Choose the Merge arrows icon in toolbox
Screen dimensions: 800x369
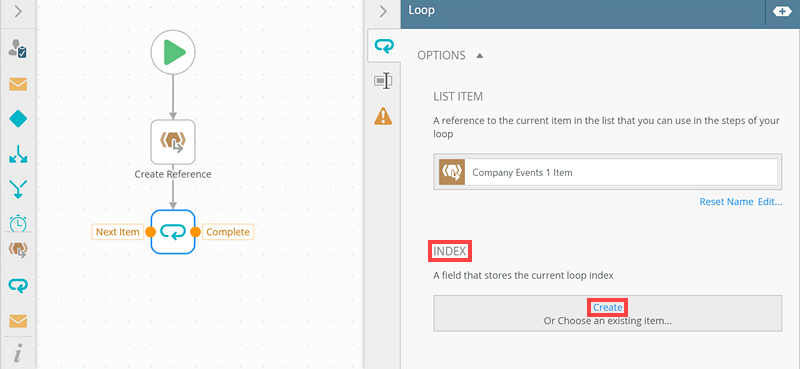(18, 189)
